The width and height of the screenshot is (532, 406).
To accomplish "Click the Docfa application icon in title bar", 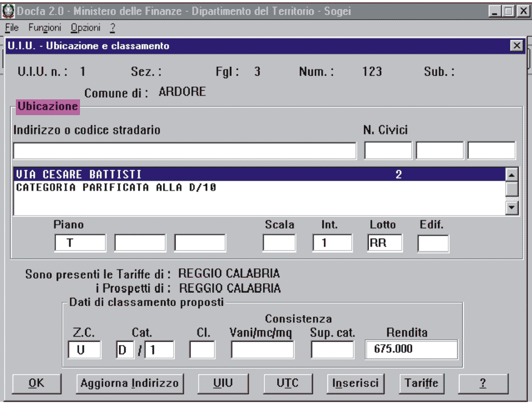I will (8, 11).
